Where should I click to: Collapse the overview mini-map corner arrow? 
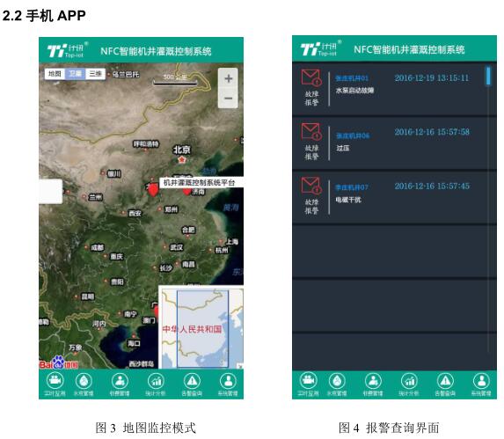[240, 365]
